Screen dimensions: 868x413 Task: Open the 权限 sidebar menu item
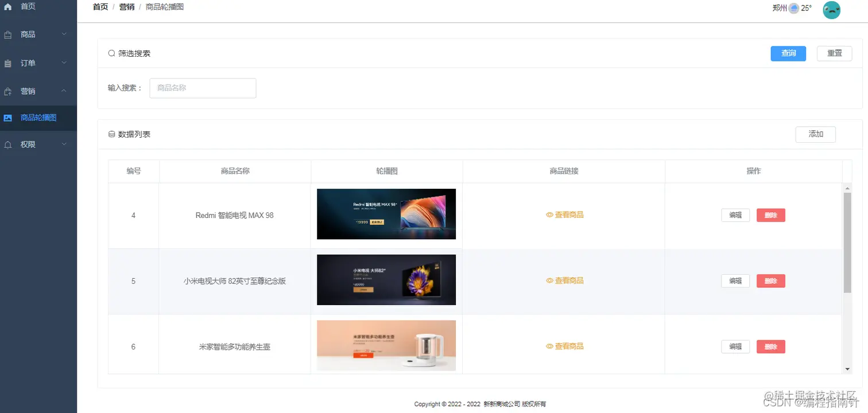[x=38, y=145]
